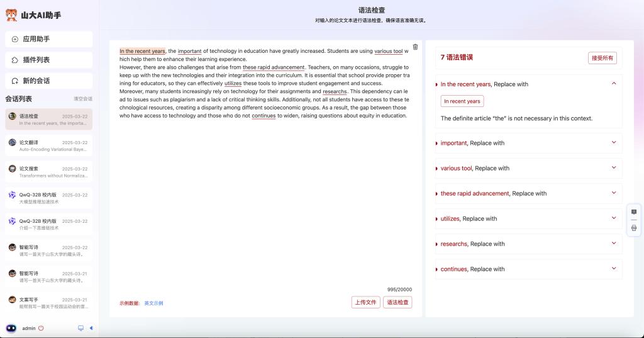Viewport: 644px width, 338px height.
Task: Click underlined "these rapid advancement" in text
Action: (x=274, y=67)
